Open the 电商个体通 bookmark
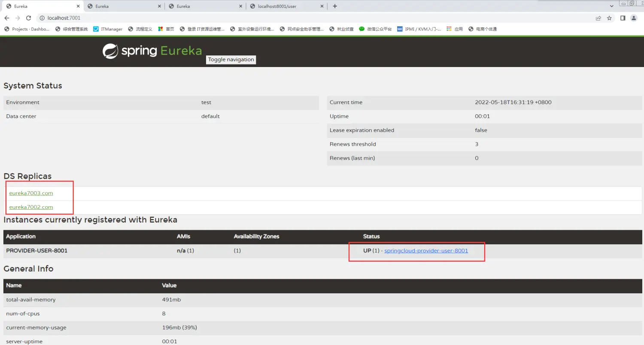 (483, 29)
